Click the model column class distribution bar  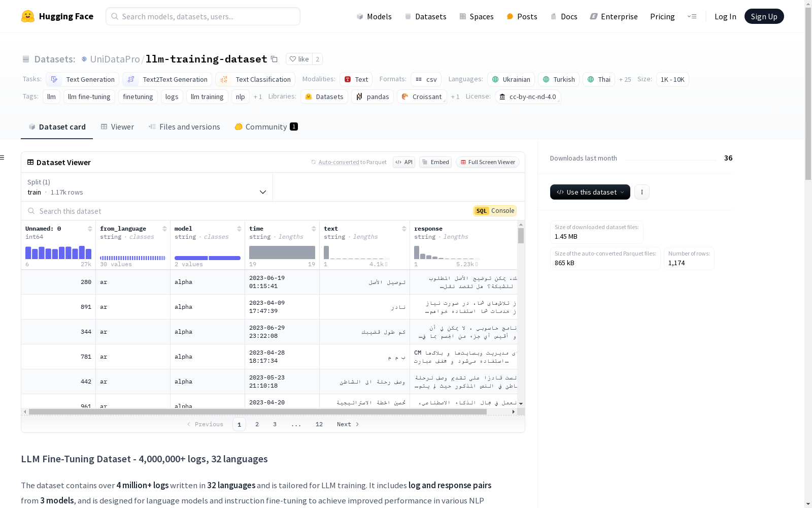click(208, 258)
